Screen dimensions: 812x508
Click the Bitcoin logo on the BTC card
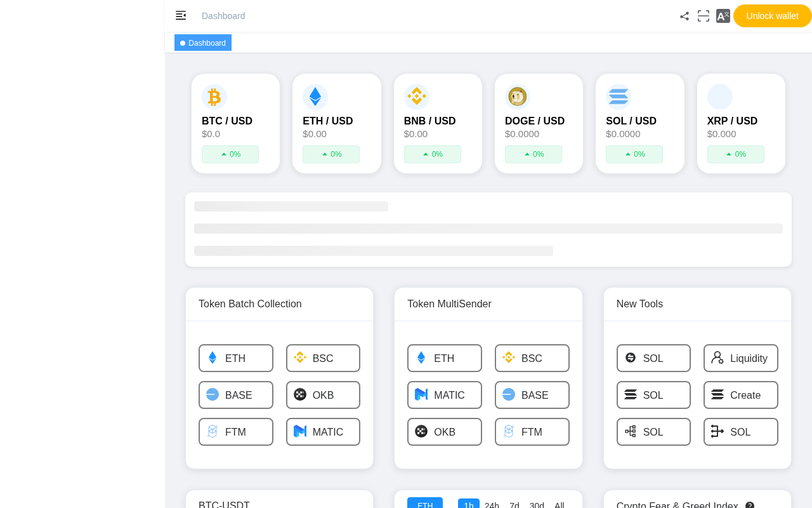(214, 97)
